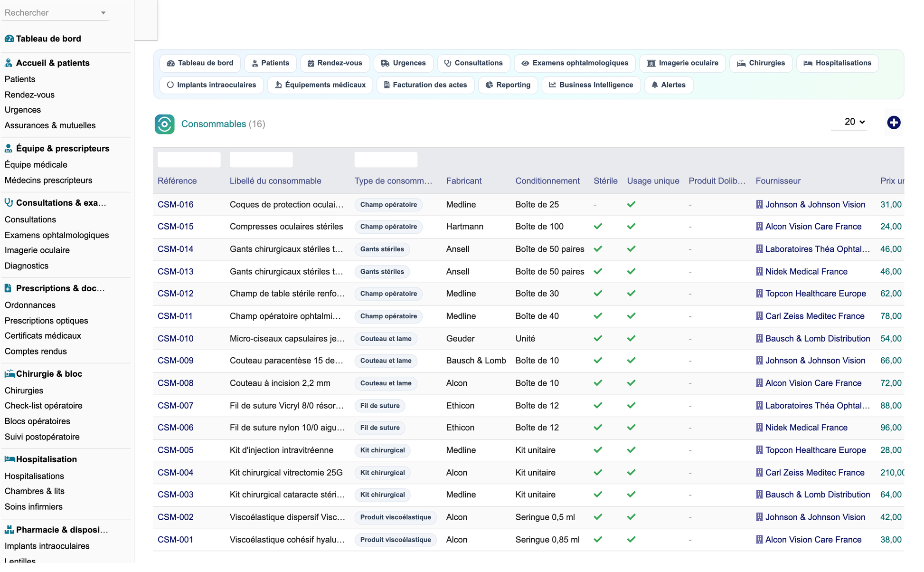This screenshot has width=924, height=572.
Task: Sort by the Conditionnement column header
Action: tap(547, 181)
